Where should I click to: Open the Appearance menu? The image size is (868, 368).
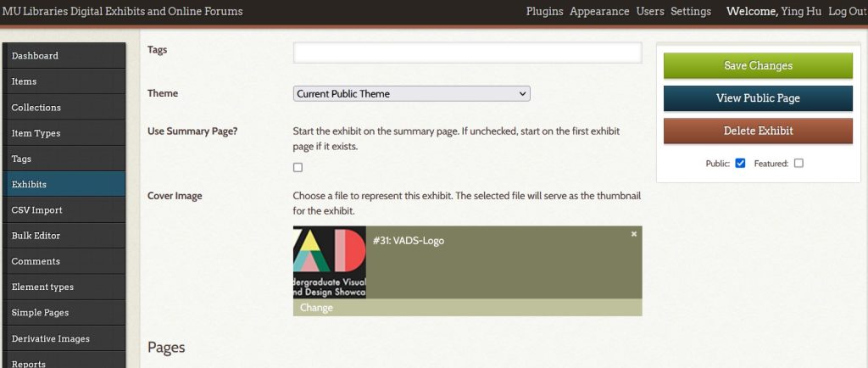tap(599, 12)
